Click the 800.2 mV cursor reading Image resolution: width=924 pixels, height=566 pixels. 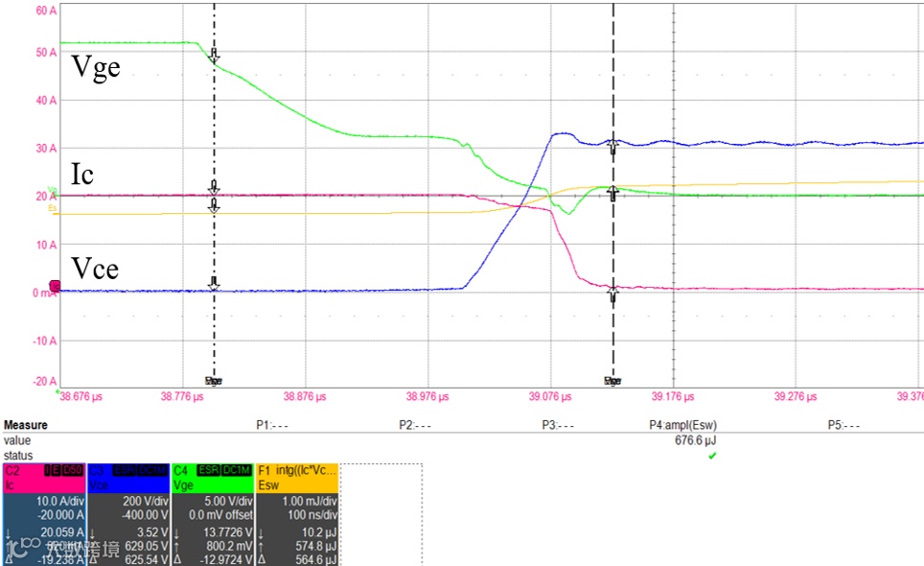(229, 546)
